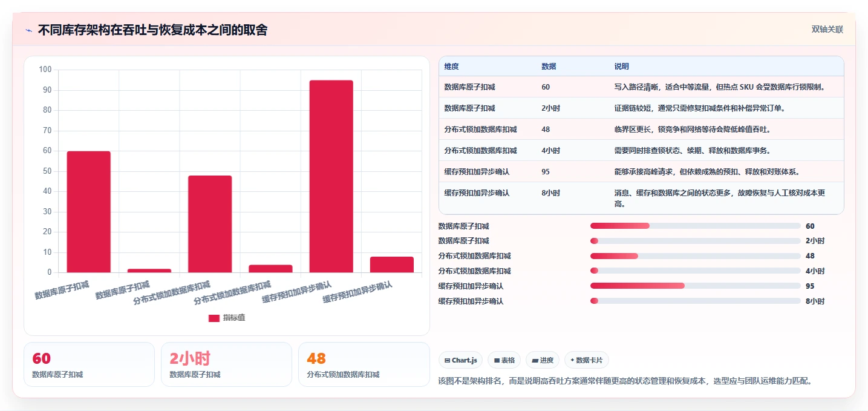Click the last chart bar valued 8
Screen dimensions: 868x411
coord(391,265)
